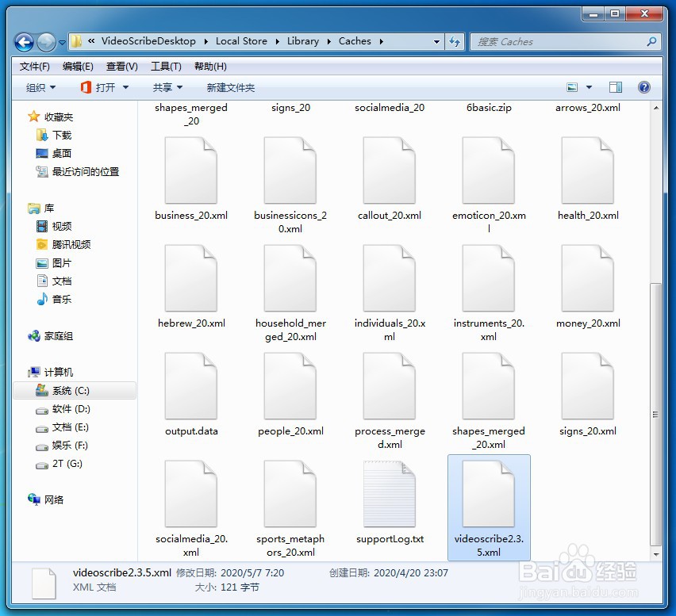The height and width of the screenshot is (616, 676).
Task: Select VideoScribeDesktop in the address path
Action: pos(148,41)
